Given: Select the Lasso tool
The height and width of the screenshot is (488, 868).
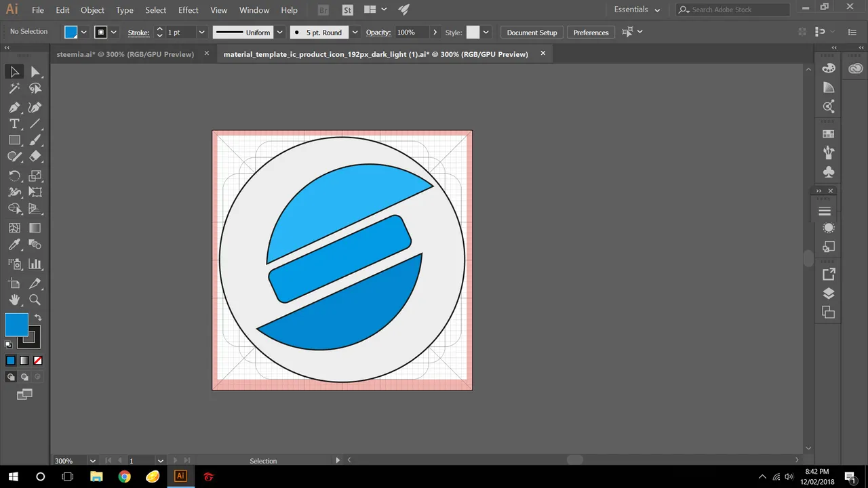Looking at the screenshot, I should tap(35, 89).
